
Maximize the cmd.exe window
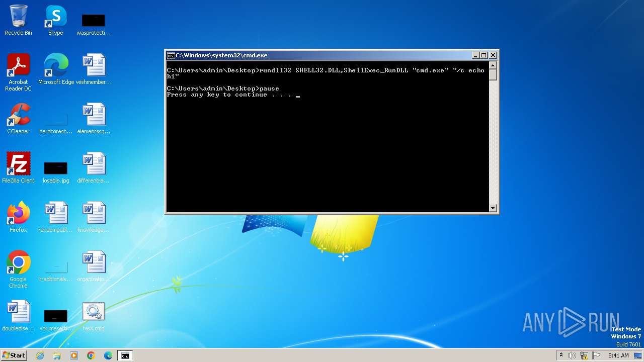tap(484, 55)
